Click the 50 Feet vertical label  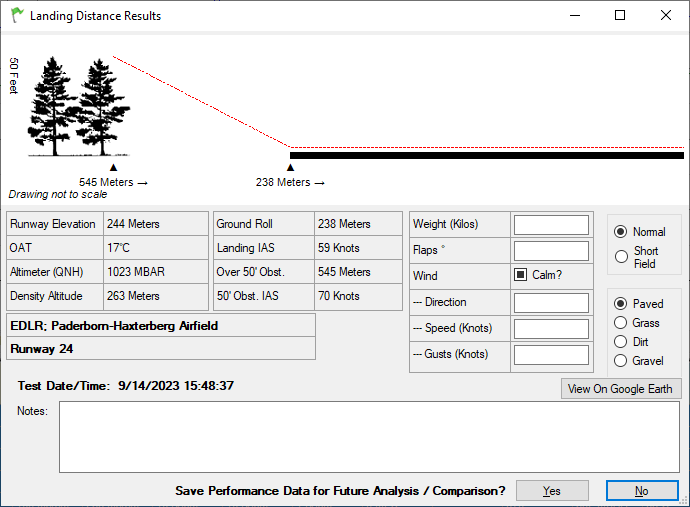click(14, 75)
